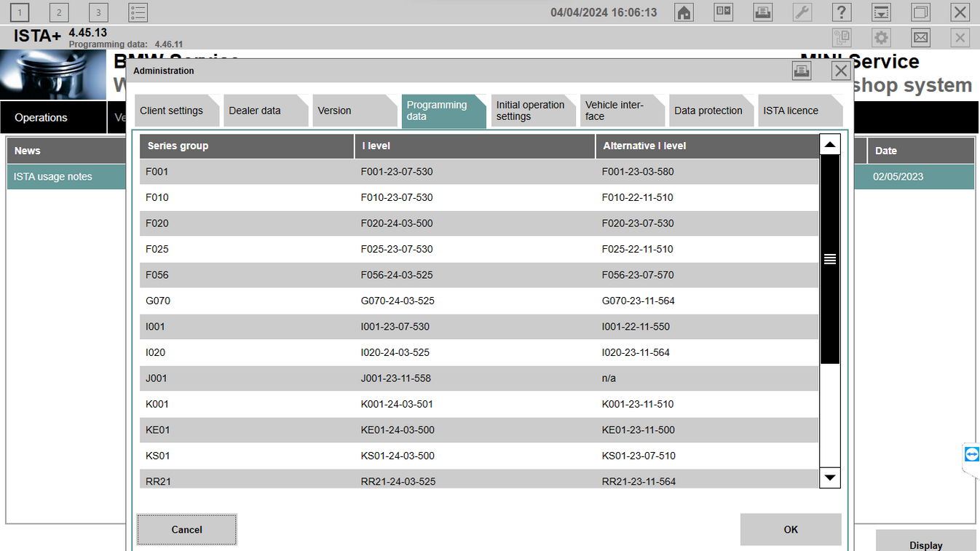Click the minimize-to-tray arrow toolbar icon
980x551 pixels.
coord(881,12)
